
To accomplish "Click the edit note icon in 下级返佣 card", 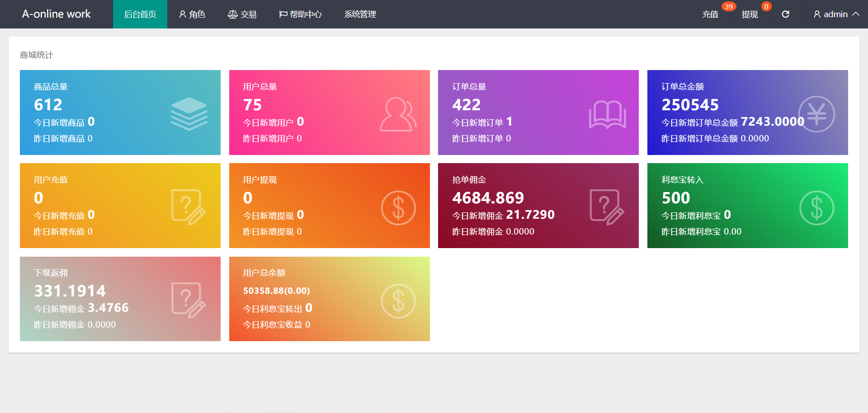I will pos(189,300).
